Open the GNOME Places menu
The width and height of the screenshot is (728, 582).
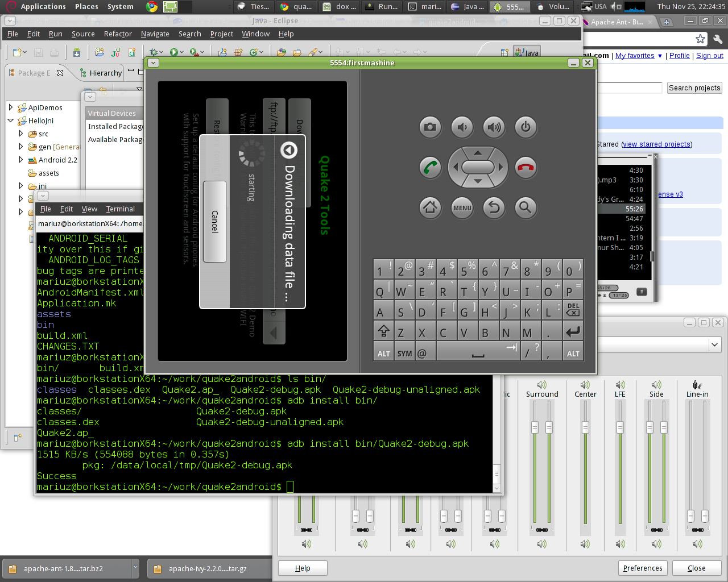[x=86, y=7]
